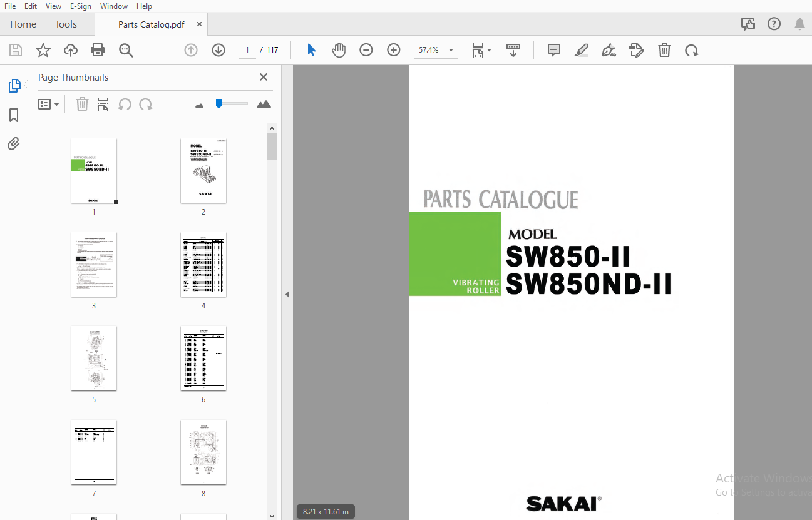Screen dimensions: 812x520
Task: Select page 3 thumbnail
Action: 94,265
